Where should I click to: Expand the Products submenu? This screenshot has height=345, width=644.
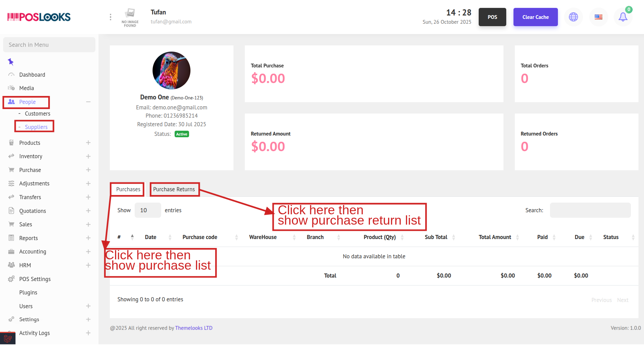point(88,143)
